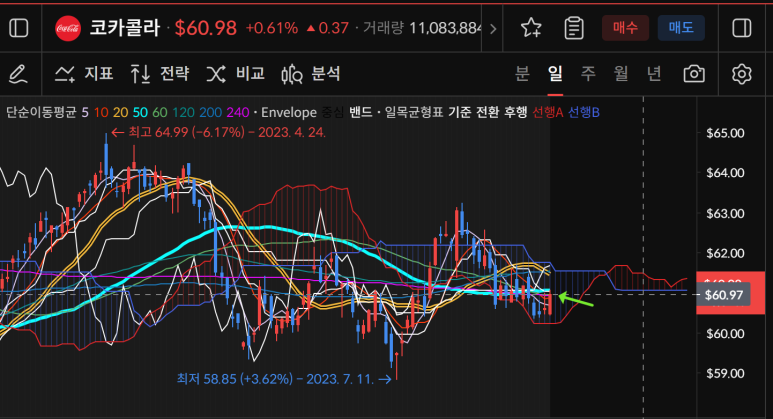Click the $64.00 price axis label
This screenshot has height=419, width=773.
(x=725, y=173)
